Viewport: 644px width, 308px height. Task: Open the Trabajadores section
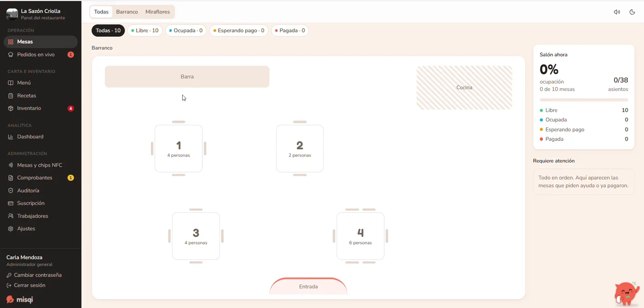click(x=40, y=216)
